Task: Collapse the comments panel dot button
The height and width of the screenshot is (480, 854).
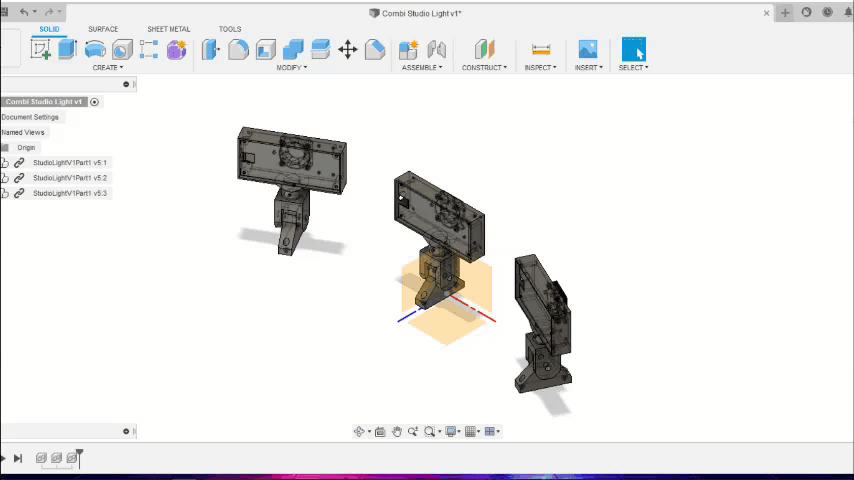Action: coord(126,432)
